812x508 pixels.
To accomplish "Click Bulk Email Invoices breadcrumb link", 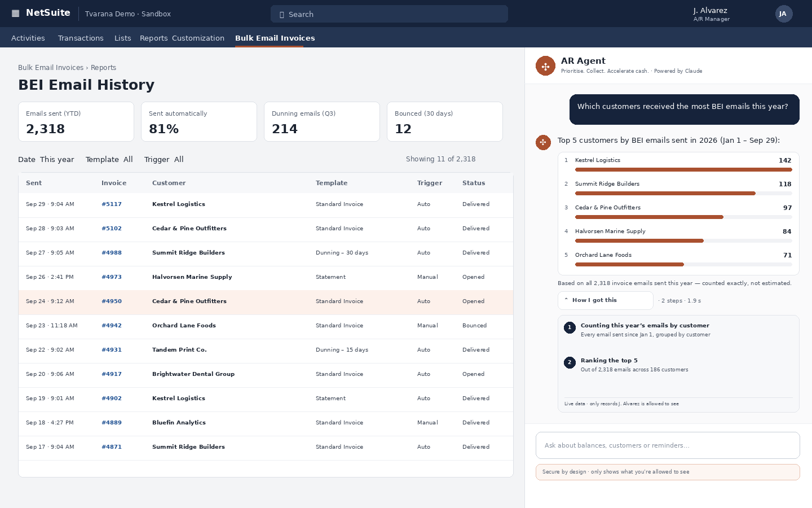I will click(51, 68).
